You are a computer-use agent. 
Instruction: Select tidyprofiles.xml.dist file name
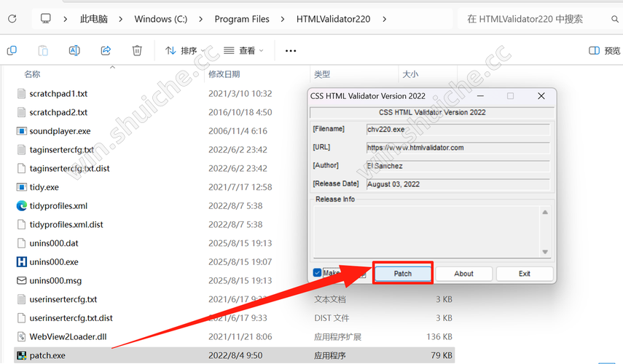coord(66,225)
